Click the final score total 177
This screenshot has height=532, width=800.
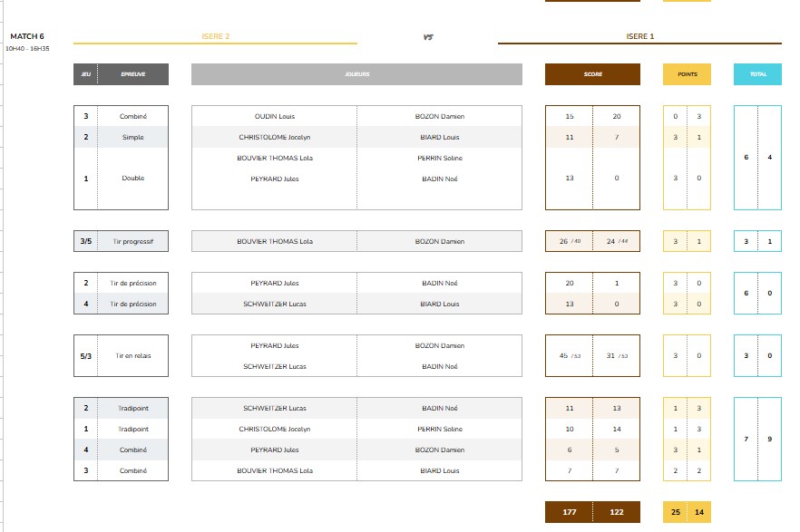point(570,512)
